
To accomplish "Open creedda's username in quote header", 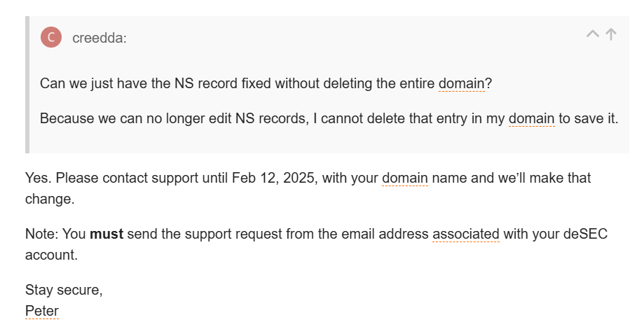I will [x=100, y=38].
